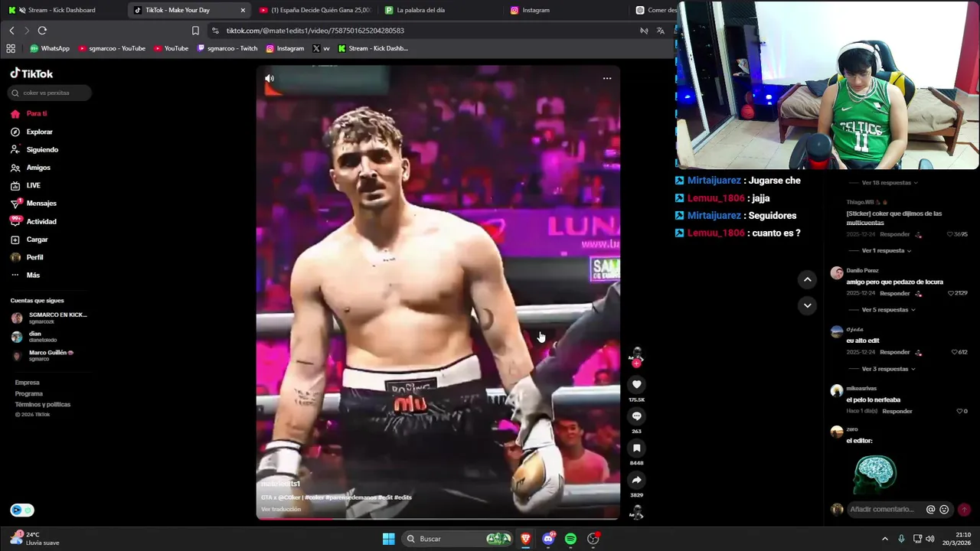Image resolution: width=980 pixels, height=551 pixels.
Task: Open Amigos in sidebar
Action: [31, 168]
